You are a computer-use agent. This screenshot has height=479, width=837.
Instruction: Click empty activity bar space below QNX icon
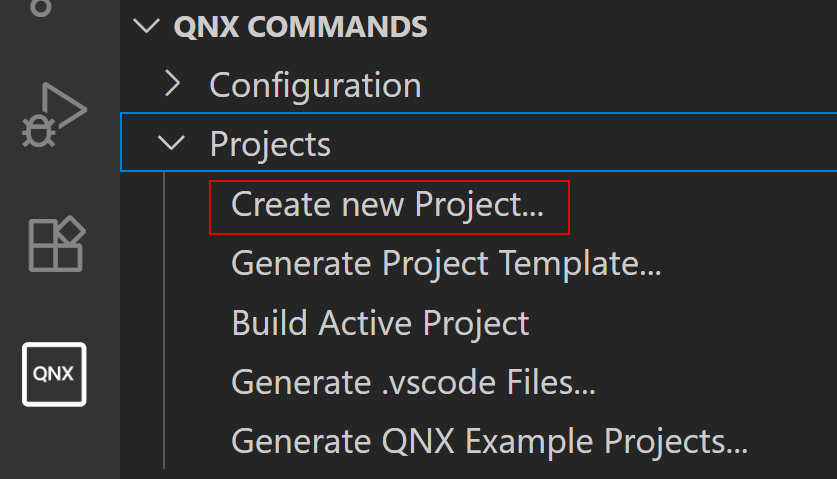pos(55,440)
